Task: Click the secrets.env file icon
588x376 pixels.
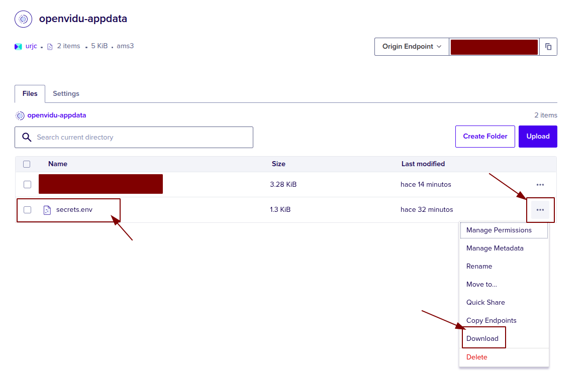Action: point(47,210)
